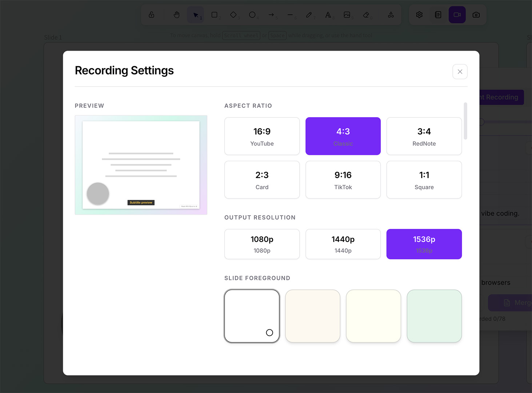
Task: Pick the cream beige foreground swatch
Action: [313, 316]
